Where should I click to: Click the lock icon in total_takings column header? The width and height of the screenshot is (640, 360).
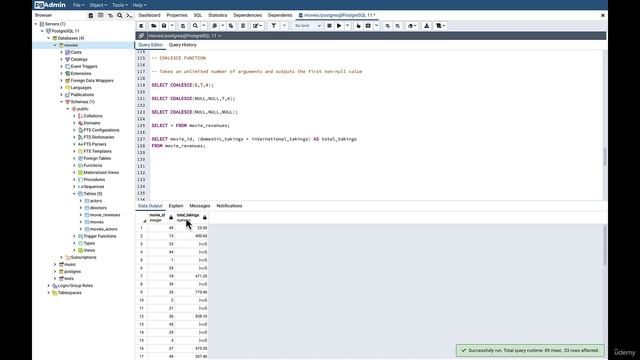(x=204, y=218)
